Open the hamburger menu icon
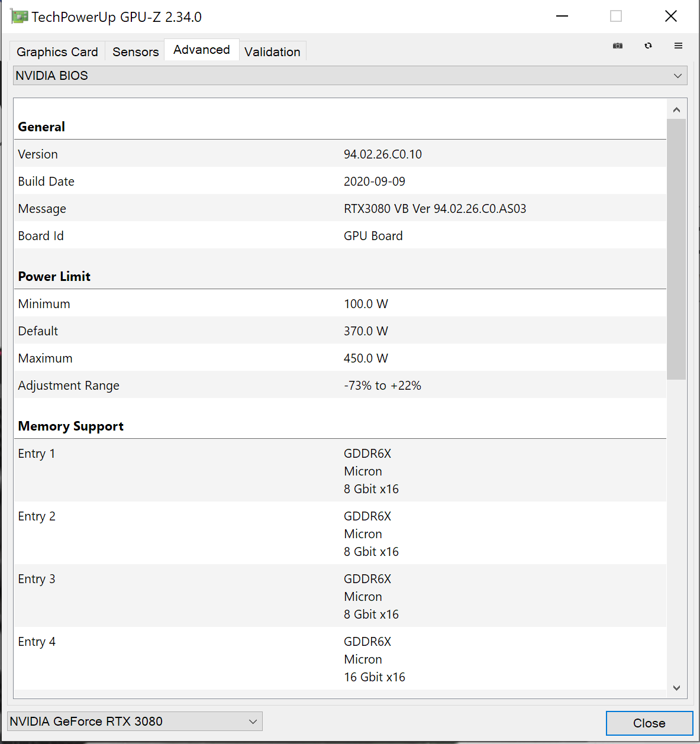700x744 pixels. [x=678, y=46]
